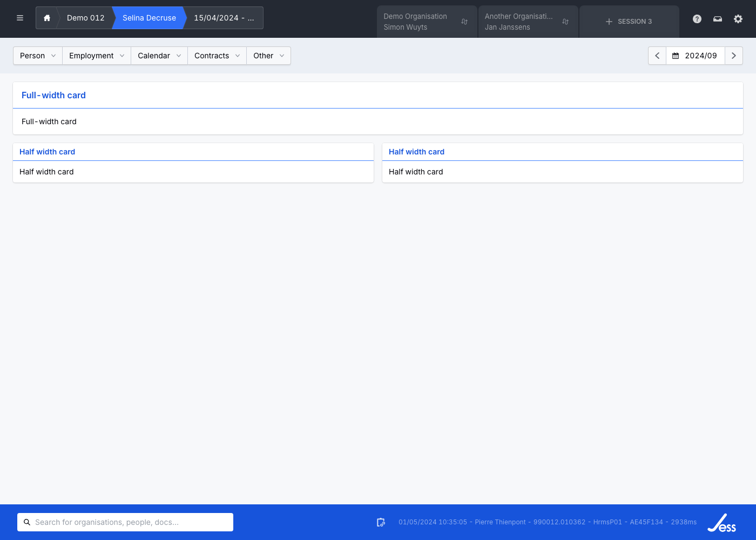
Task: Add new session with Session 3 button
Action: point(629,22)
